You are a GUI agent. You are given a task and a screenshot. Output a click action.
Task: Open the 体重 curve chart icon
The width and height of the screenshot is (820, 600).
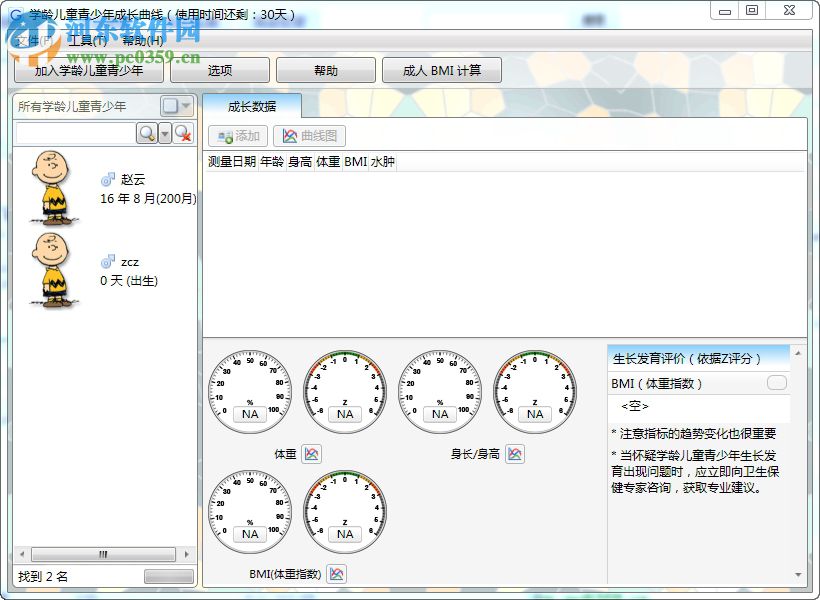(x=312, y=454)
